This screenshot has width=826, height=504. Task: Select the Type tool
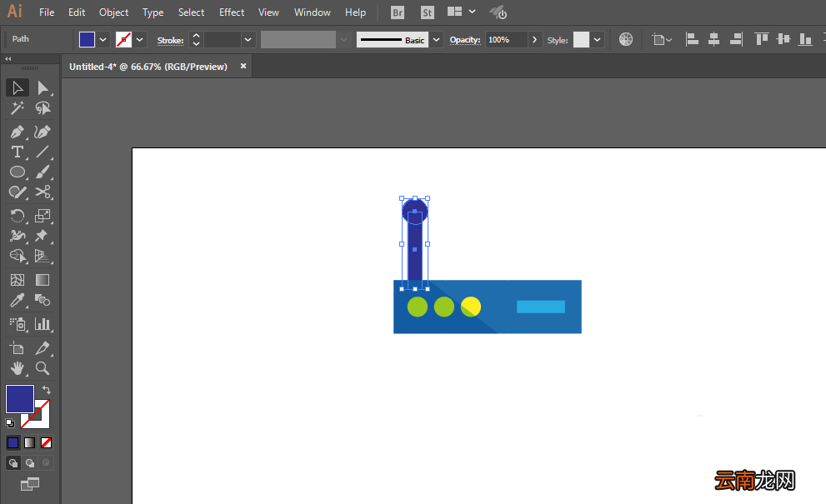point(18,152)
